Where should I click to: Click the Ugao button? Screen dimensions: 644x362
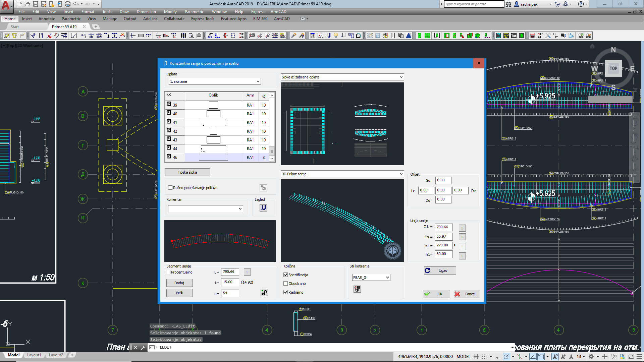[440, 270]
